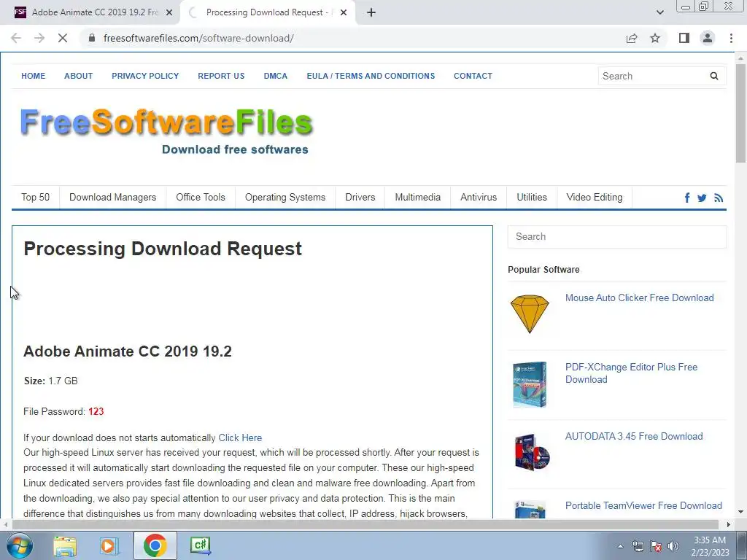Click the share page icon
747x560 pixels.
632,38
